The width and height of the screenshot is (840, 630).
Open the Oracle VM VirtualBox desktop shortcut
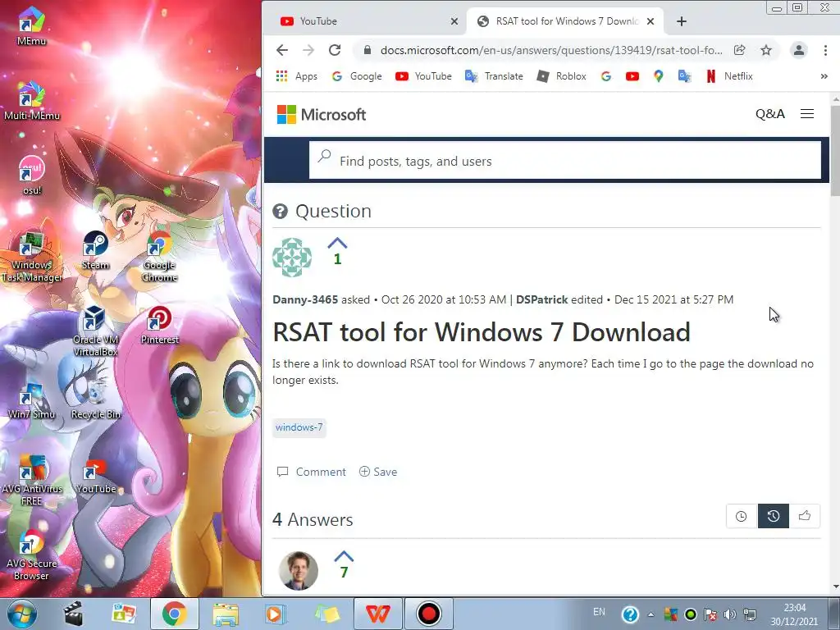[95, 330]
